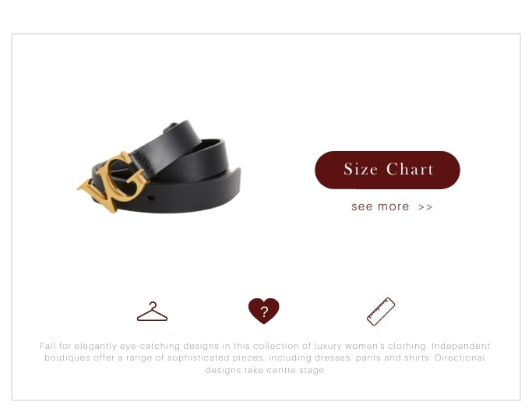Screen dimensions: 532x412
Task: Open the heart question mark icon
Action: point(263,311)
